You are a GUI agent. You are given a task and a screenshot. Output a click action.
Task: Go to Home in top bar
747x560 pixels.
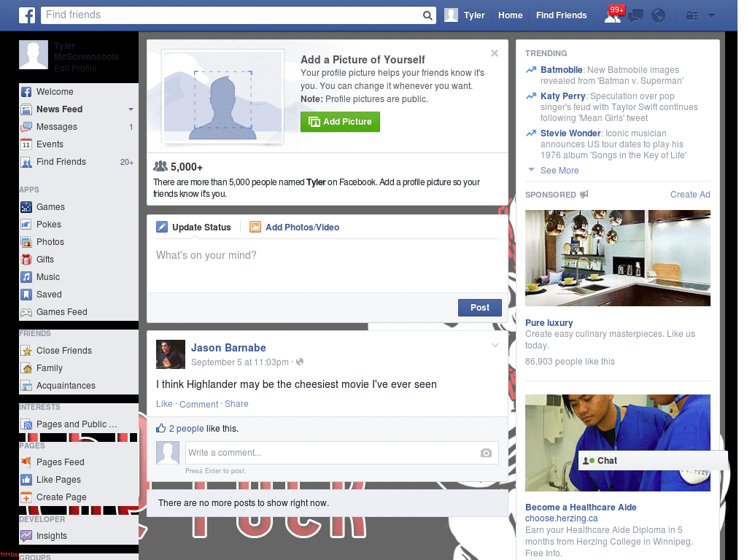point(510,15)
